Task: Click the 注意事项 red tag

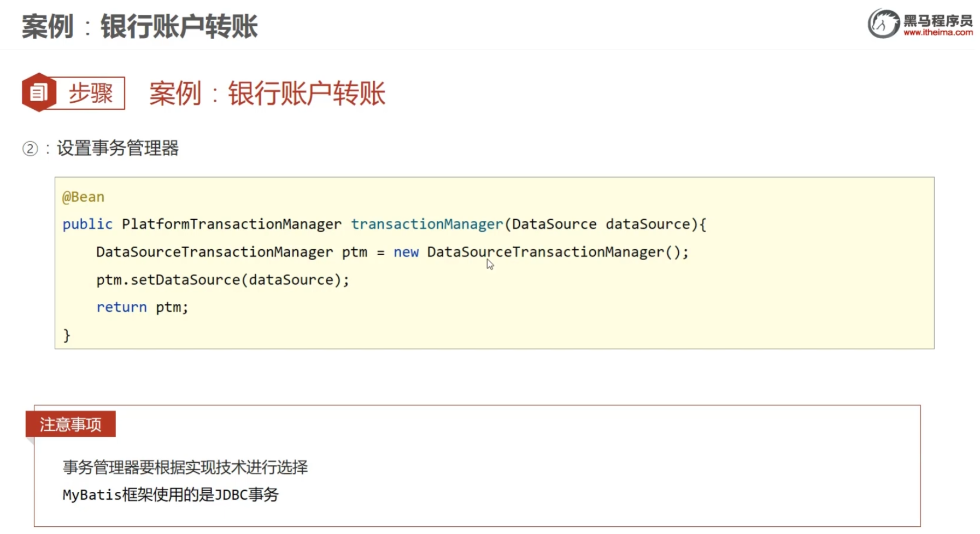Action: [71, 424]
